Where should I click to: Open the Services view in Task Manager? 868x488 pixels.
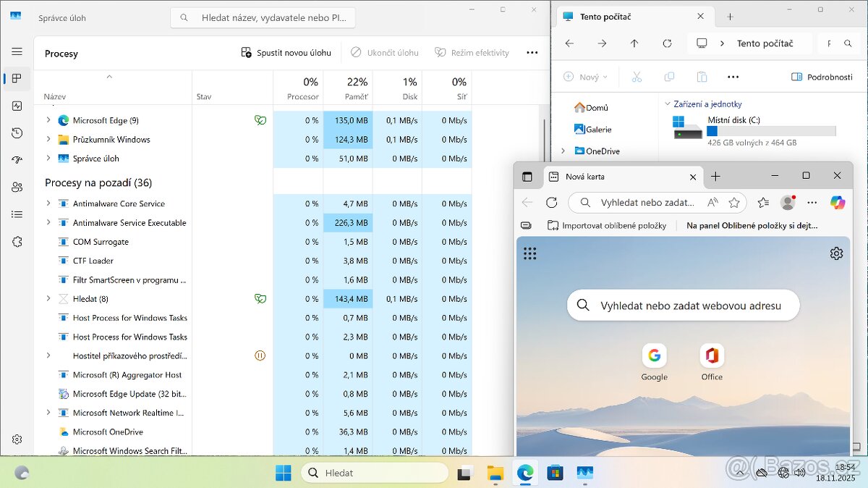(17, 242)
